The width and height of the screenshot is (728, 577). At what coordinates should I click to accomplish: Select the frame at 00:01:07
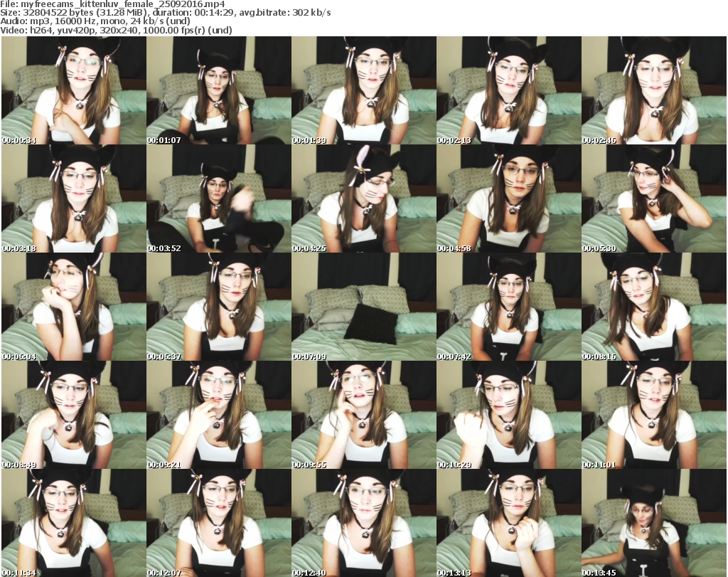point(218,91)
